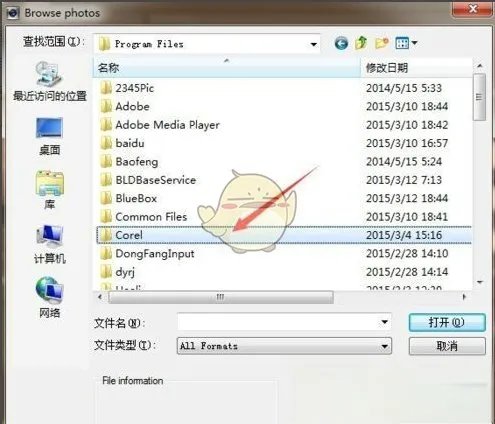Expand the file name dropdown arrow
The height and width of the screenshot is (424, 495).
[384, 322]
